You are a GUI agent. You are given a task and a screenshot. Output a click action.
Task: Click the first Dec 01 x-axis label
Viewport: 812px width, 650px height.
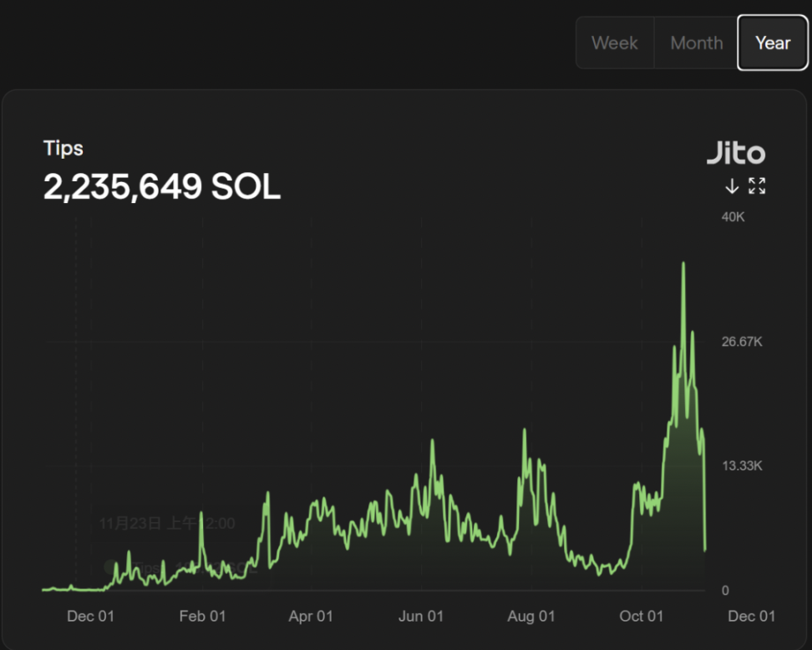[90, 617]
